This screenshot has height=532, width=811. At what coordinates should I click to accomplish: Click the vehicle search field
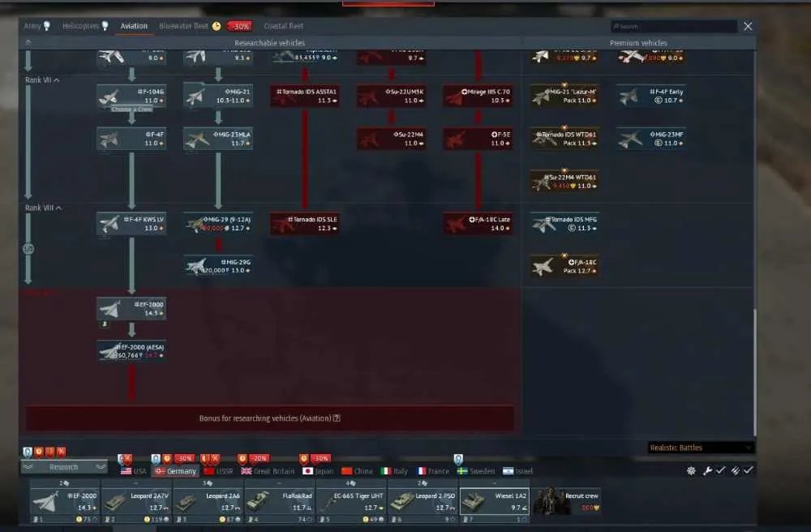(x=673, y=26)
